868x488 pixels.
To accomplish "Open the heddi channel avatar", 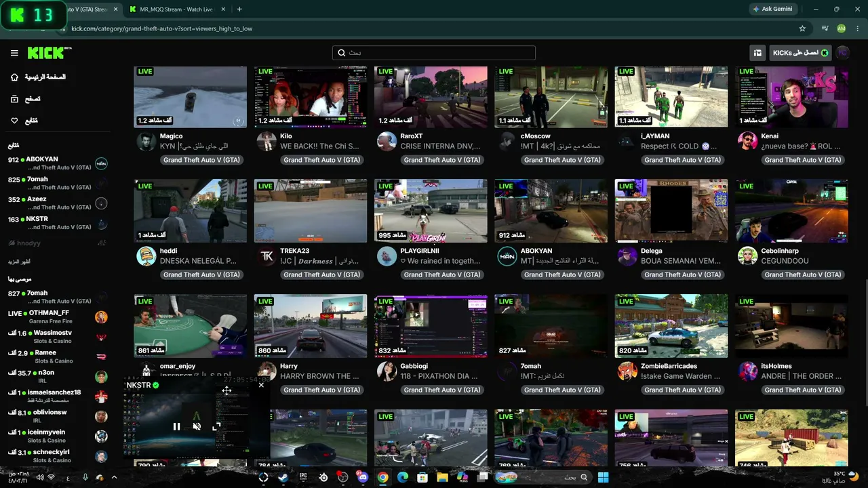I will point(146,257).
